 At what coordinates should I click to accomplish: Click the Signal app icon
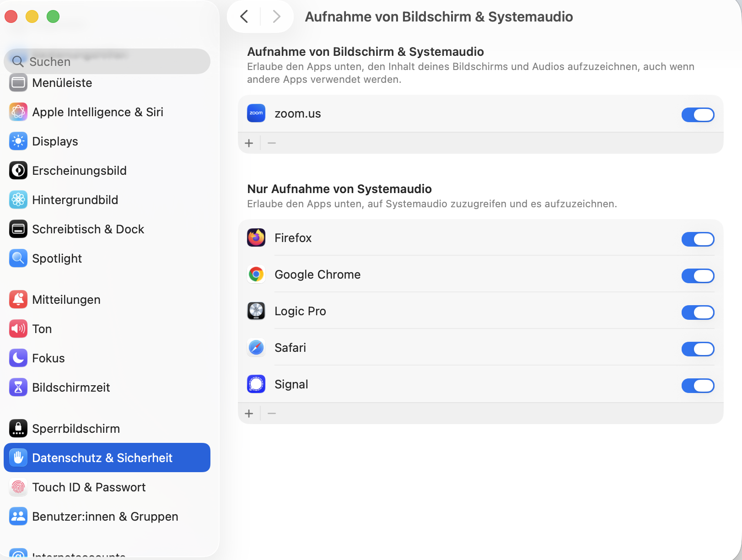click(x=256, y=384)
